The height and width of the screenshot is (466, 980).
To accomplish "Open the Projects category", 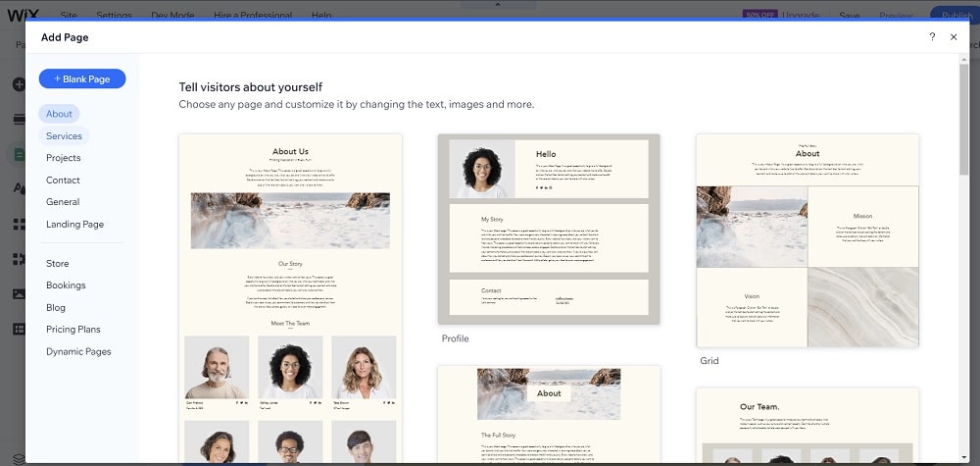I will (x=63, y=158).
